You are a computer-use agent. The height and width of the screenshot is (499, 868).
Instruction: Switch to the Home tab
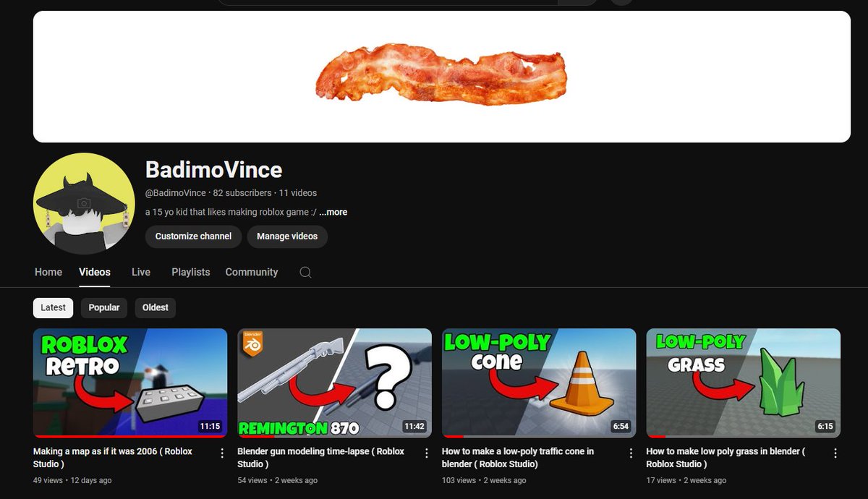coord(48,272)
